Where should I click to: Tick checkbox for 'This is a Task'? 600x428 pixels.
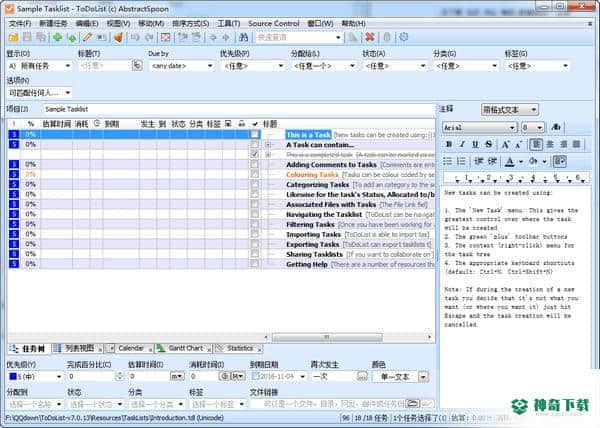254,134
